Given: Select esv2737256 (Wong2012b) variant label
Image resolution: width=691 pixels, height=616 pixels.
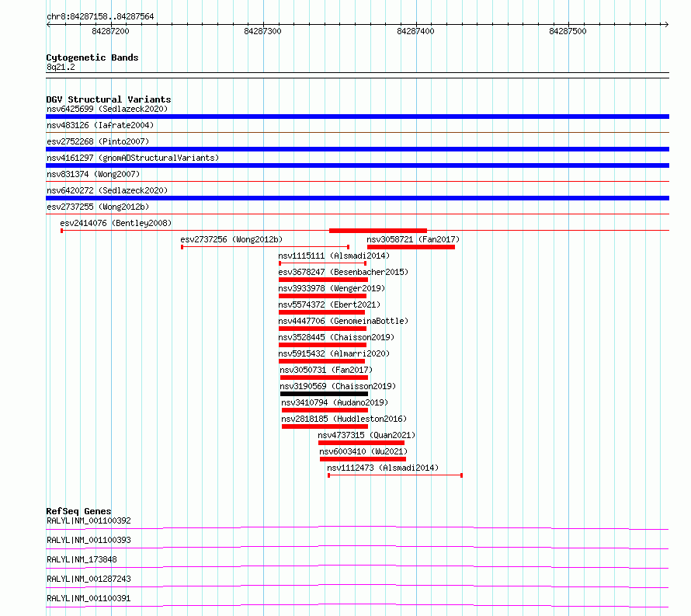Looking at the screenshot, I should (231, 239).
